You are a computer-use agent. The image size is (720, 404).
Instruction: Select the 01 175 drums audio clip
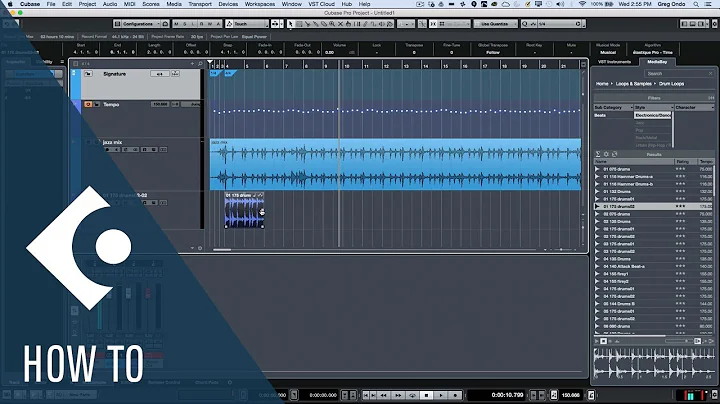coord(244,210)
